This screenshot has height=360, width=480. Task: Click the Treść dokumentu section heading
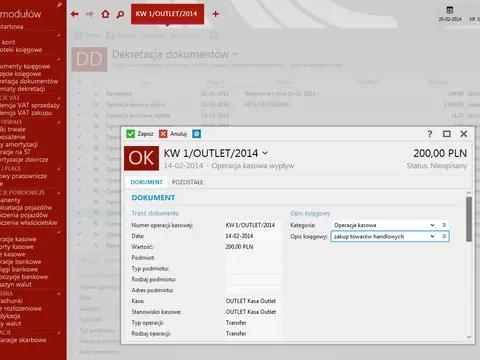point(155,213)
